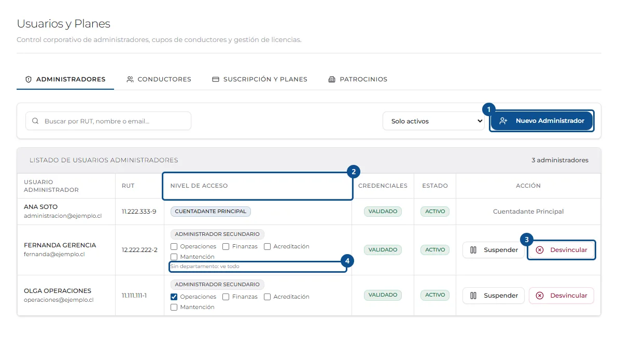Click the 'Listado de usuarios administradores' heading
Viewport: 618px width, 364px height.
click(x=104, y=160)
